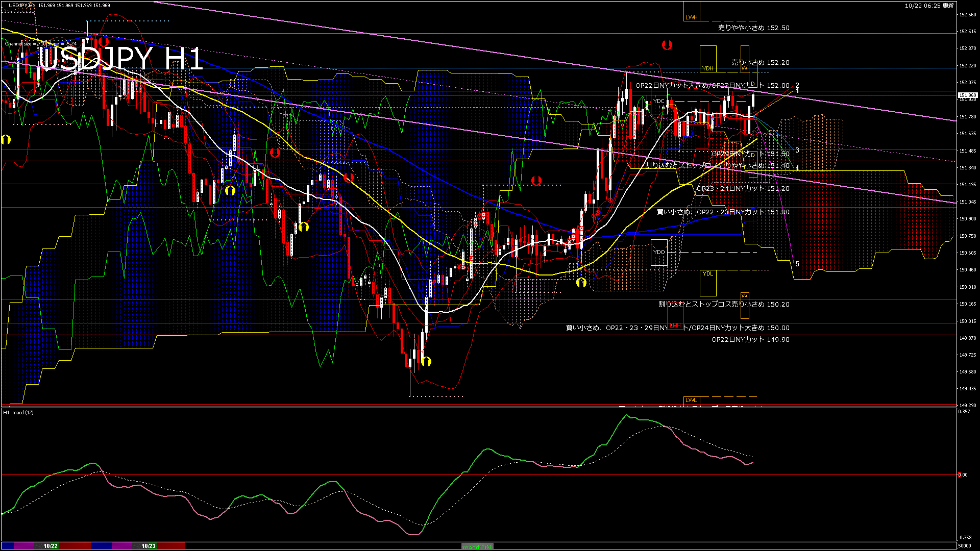The image size is (980, 551).
Task: Click the 10/22 date on the session bar
Action: [x=51, y=546]
